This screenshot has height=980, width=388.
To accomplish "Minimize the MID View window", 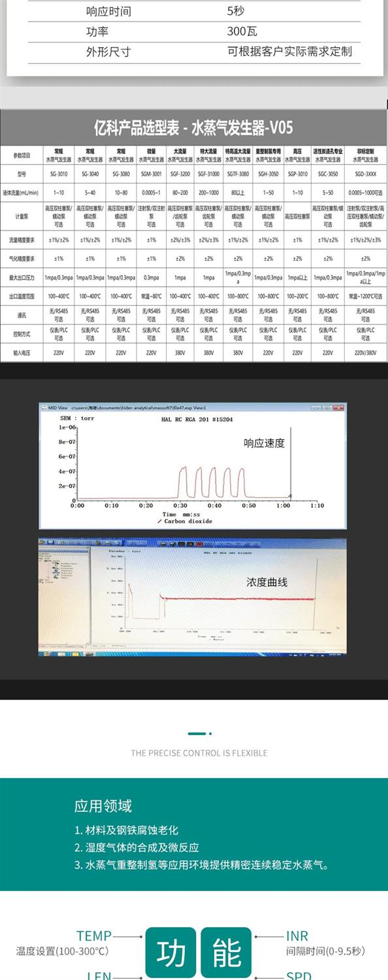I will [316, 408].
